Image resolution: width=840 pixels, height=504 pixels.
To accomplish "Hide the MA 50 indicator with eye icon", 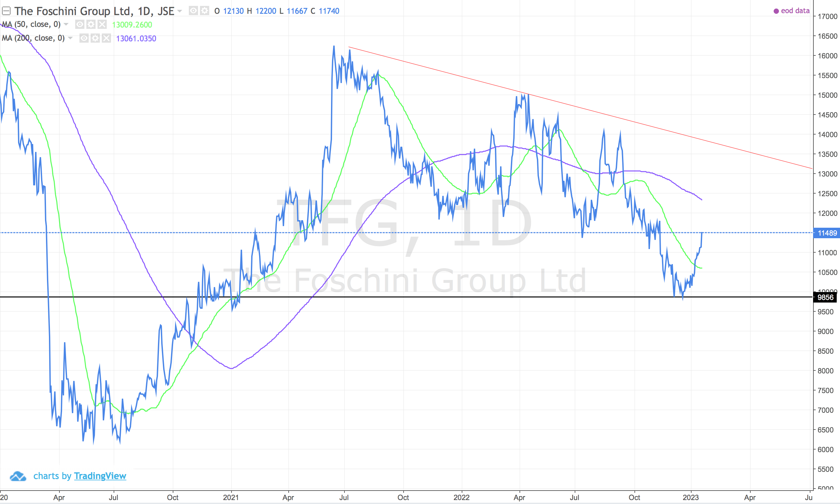I will [79, 25].
